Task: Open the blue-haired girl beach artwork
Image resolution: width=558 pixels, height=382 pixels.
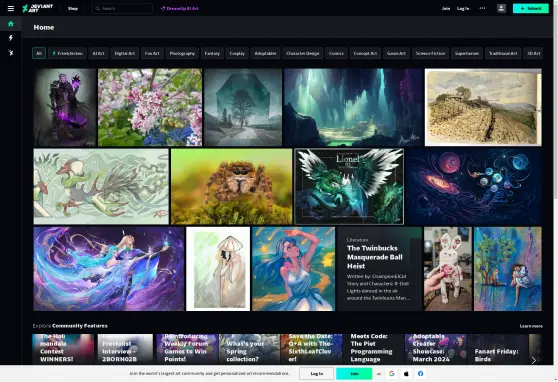Action: coord(294,269)
